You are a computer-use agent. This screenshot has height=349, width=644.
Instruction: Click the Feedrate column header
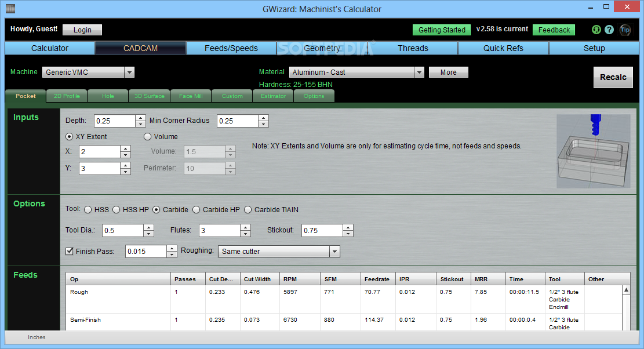tap(378, 279)
